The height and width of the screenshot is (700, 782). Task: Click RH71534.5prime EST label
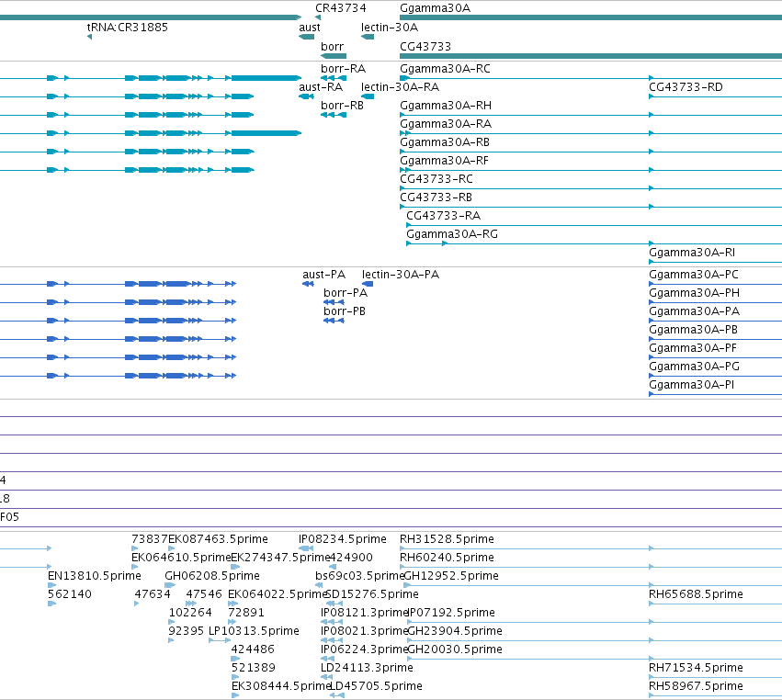pos(696,668)
